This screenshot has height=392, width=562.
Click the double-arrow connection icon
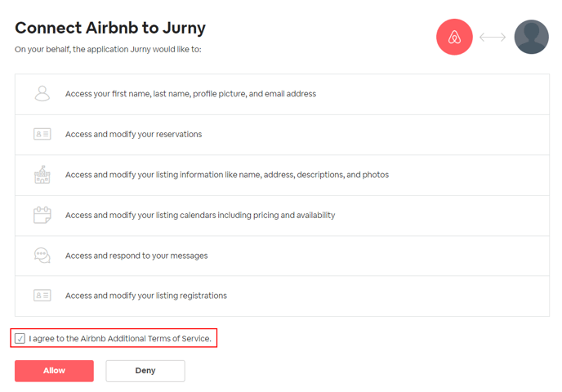493,37
